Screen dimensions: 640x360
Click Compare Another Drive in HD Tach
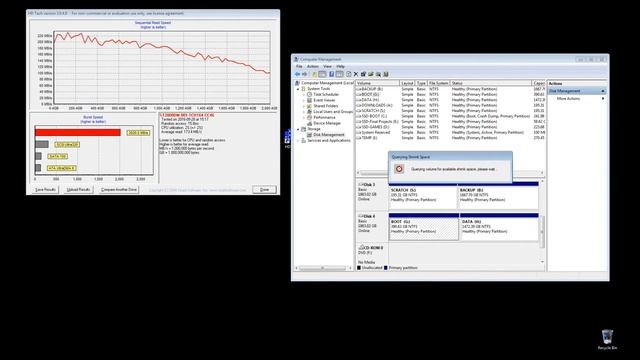tap(119, 190)
